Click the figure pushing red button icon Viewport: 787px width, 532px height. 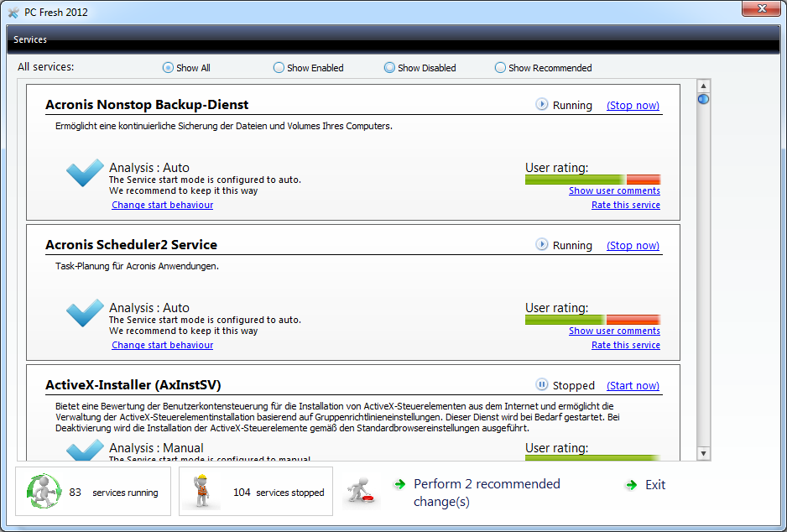point(362,492)
